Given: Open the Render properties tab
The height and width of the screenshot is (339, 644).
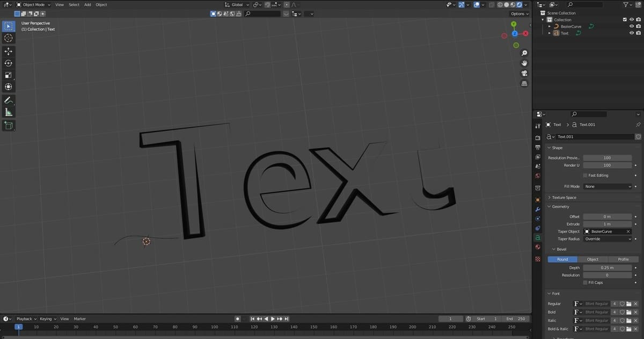Looking at the screenshot, I should (538, 138).
